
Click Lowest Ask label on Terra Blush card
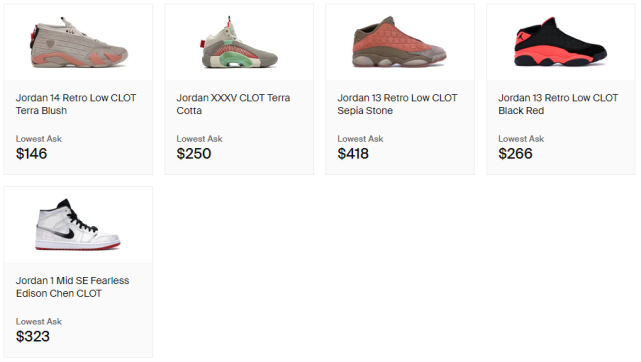[39, 139]
